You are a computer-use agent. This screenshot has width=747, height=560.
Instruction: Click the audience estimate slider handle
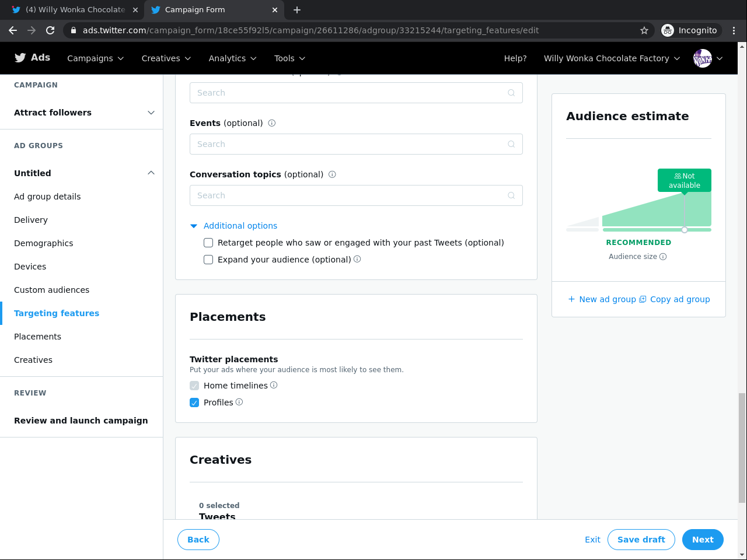coord(685,230)
